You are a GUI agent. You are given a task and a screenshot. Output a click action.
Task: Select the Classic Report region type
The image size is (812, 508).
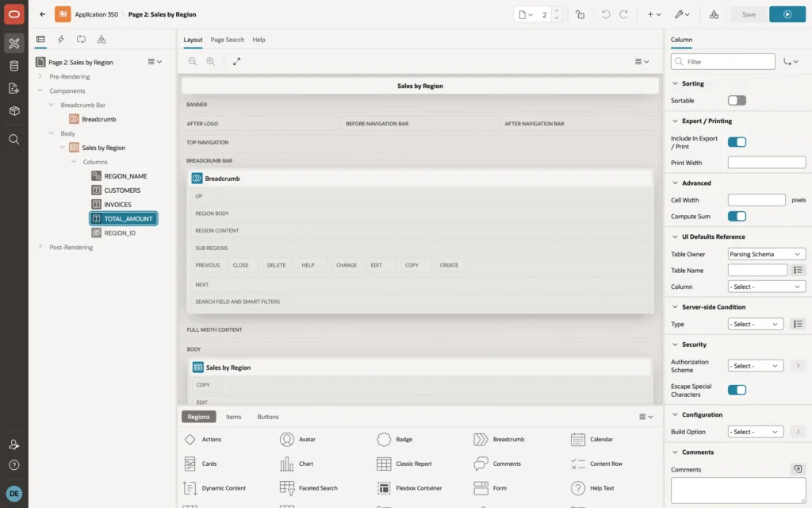pos(404,464)
